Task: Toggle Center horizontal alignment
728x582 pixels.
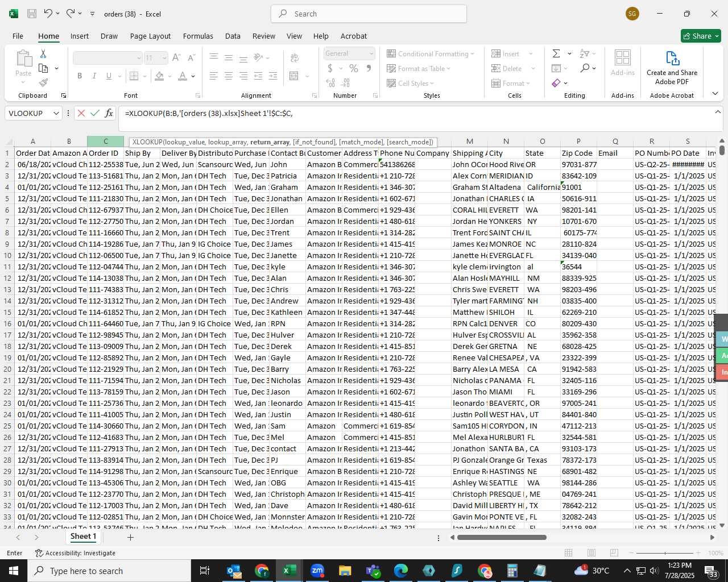Action: pos(229,76)
